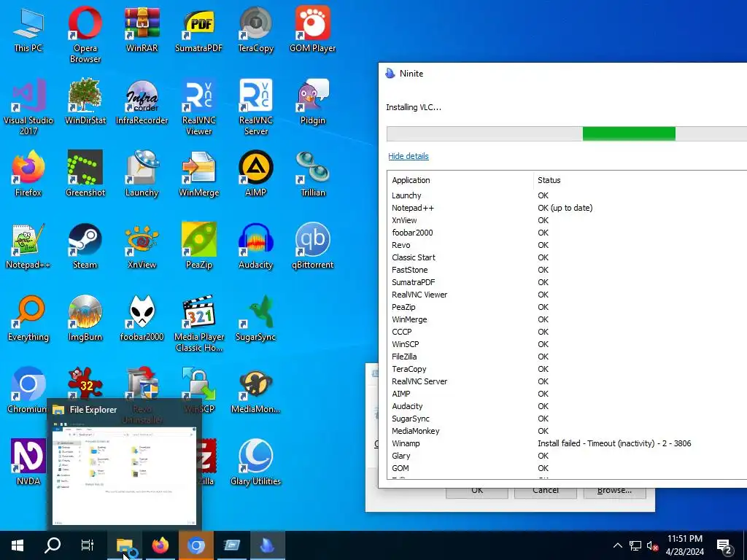747x560 pixels.
Task: Select the Glary row in Ninite
Action: [567, 456]
